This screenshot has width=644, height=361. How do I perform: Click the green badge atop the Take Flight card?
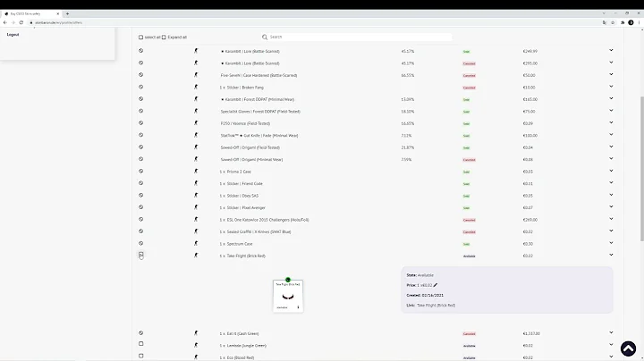pyautogui.click(x=288, y=280)
